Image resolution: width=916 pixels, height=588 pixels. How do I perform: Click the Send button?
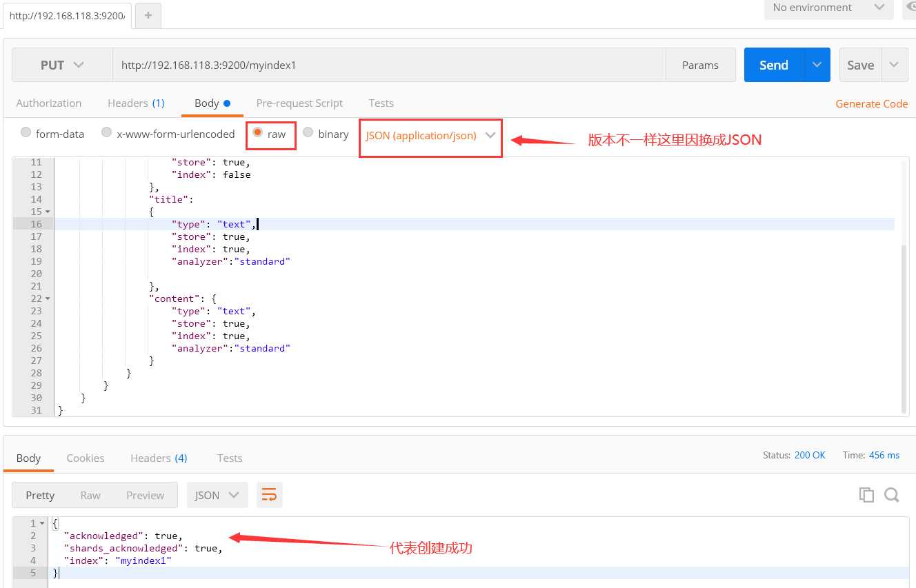(x=774, y=65)
